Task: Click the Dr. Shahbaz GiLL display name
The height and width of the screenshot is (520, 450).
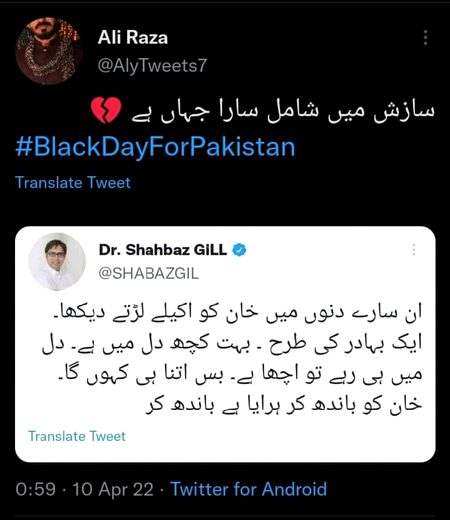Action: tap(163, 250)
